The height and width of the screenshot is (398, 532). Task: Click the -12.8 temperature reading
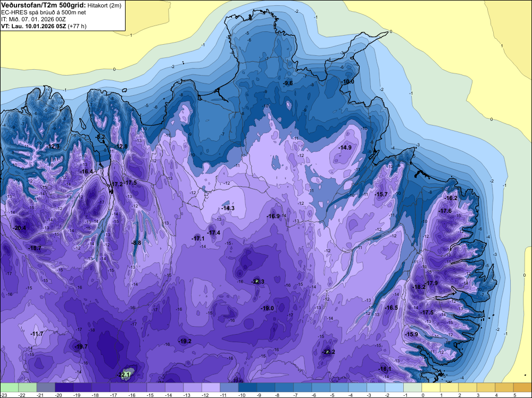(x=121, y=146)
